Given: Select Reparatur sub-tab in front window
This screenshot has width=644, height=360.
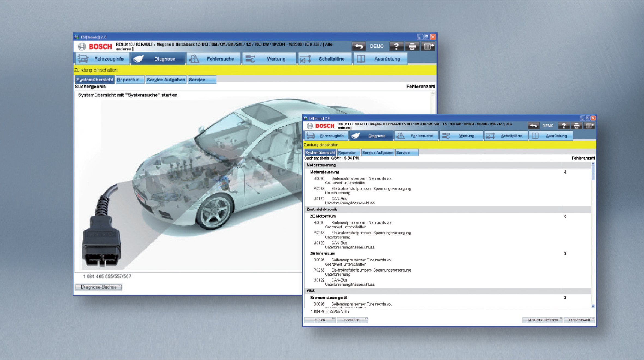Looking at the screenshot, I should [348, 153].
